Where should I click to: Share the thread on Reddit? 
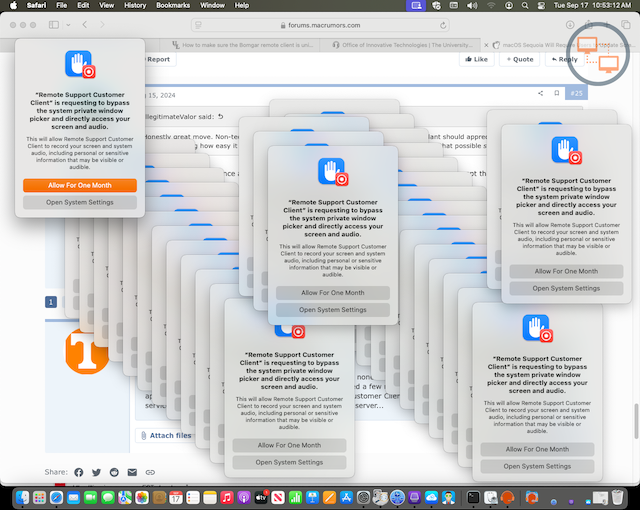114,472
